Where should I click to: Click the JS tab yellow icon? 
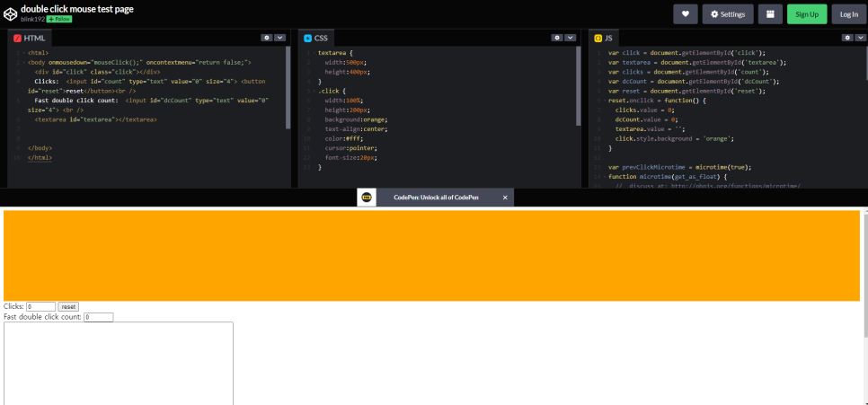[598, 39]
